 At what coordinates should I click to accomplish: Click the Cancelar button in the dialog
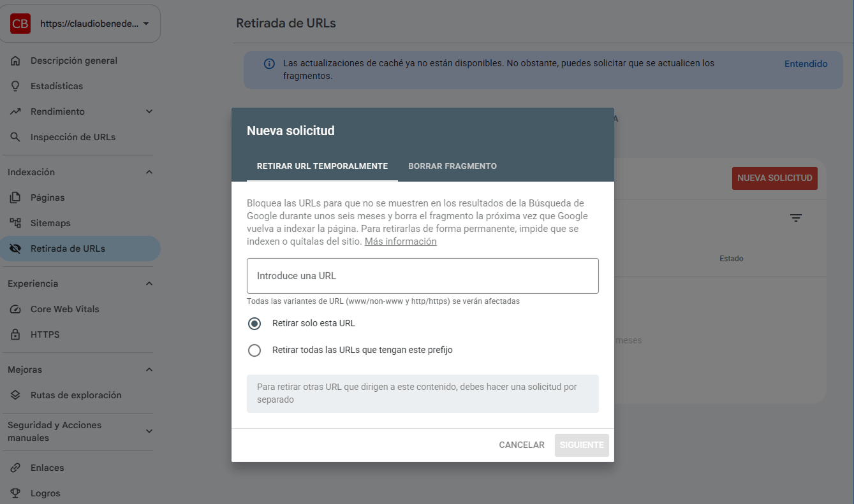tap(522, 445)
